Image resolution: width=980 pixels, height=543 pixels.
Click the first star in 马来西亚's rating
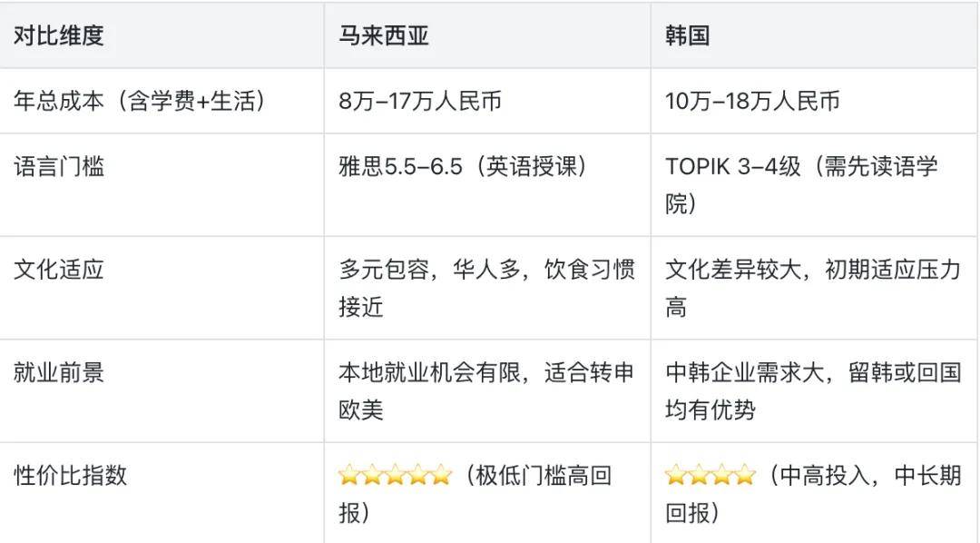349,475
